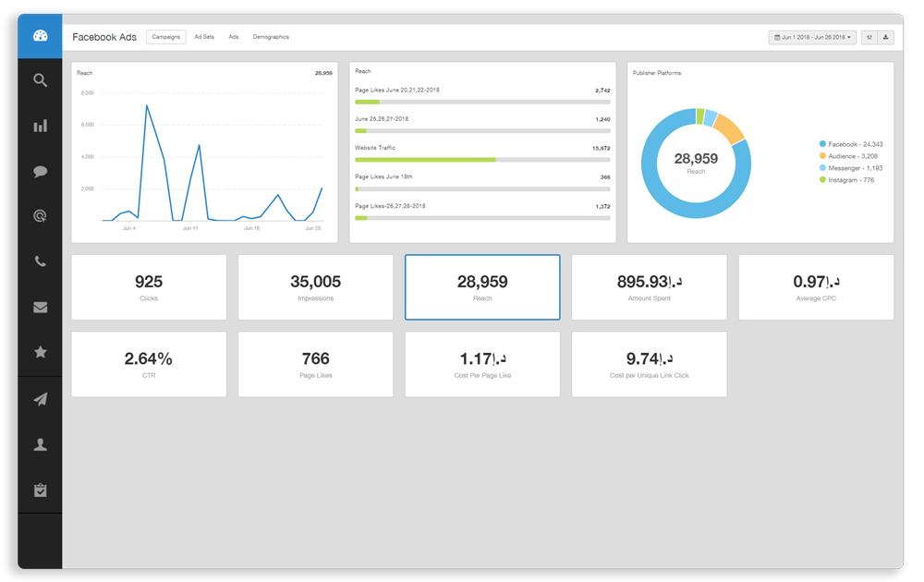Click the Jun 11 axis label

click(190, 228)
